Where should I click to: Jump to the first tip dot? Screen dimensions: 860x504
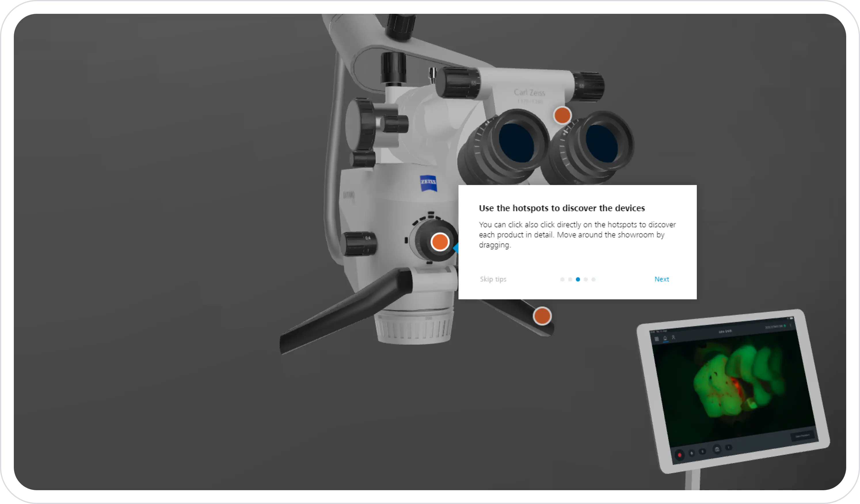click(562, 279)
